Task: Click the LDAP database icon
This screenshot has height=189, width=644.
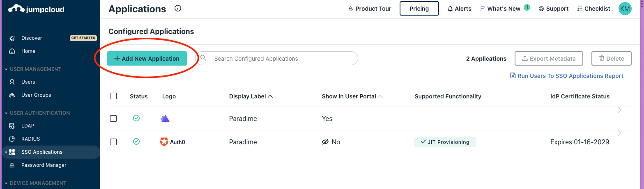Action: (12, 126)
